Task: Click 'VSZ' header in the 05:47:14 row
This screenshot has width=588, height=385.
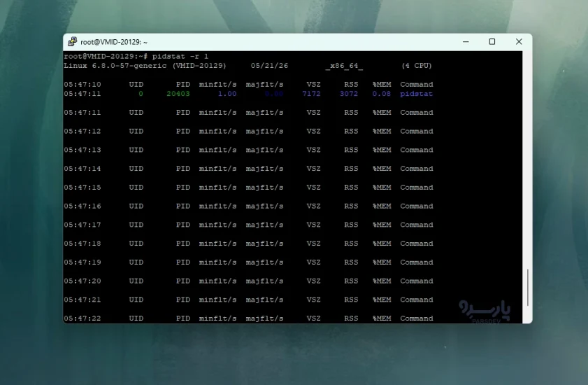Action: point(313,169)
